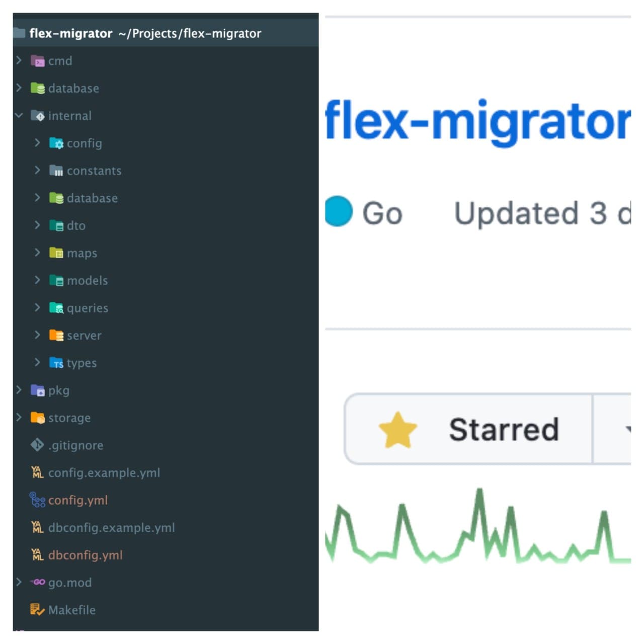
Task: Select the config.yml file name
Action: tap(78, 500)
